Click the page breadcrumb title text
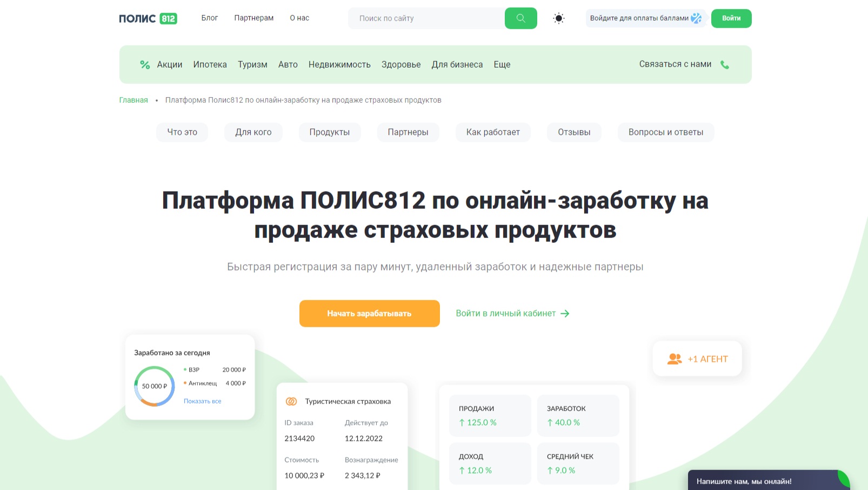This screenshot has height=490, width=868. tap(303, 100)
